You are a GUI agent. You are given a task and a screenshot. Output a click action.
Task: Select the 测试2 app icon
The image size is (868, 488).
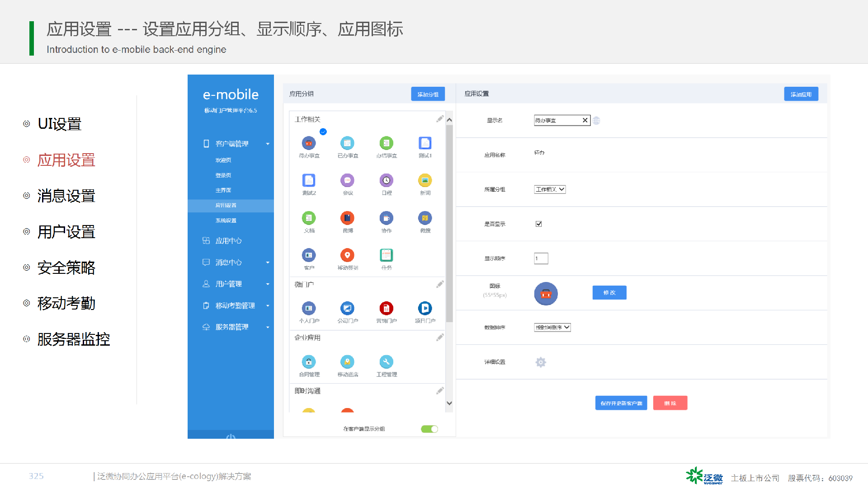(309, 180)
